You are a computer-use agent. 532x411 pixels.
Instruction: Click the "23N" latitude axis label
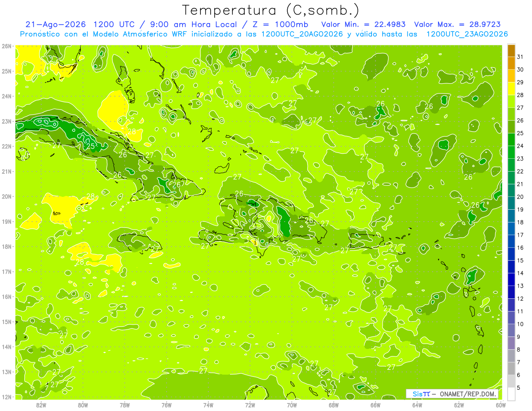point(6,121)
